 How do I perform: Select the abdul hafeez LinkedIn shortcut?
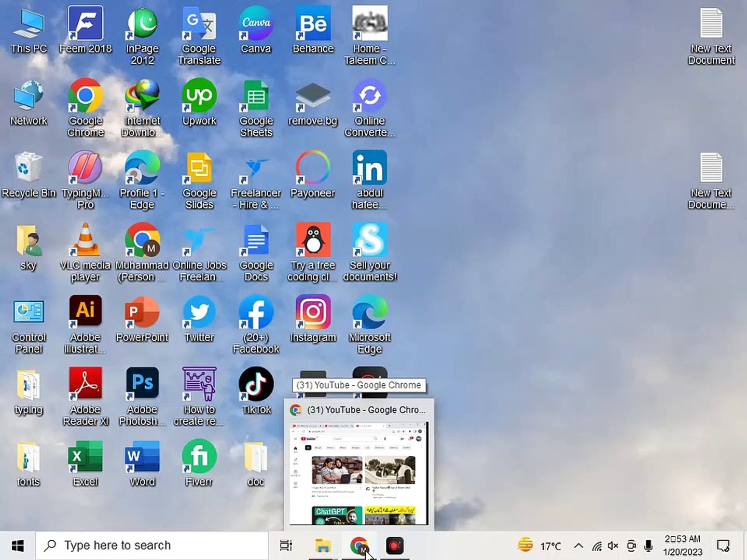point(370,180)
